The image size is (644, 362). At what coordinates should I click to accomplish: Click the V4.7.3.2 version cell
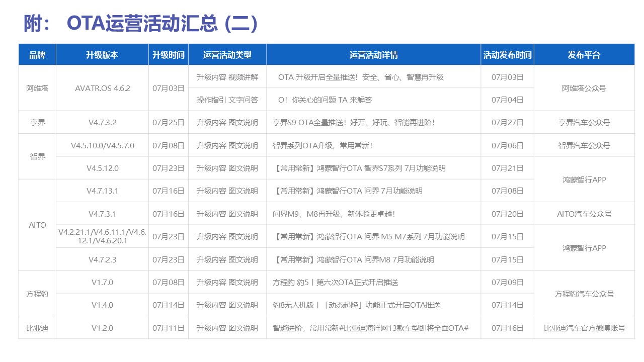[102, 122]
